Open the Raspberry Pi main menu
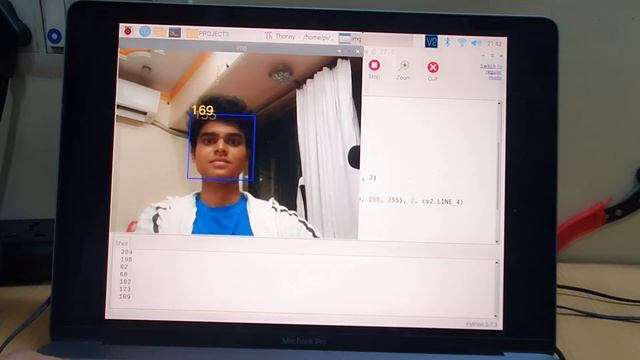Viewport: 640px width, 360px height. (x=128, y=31)
